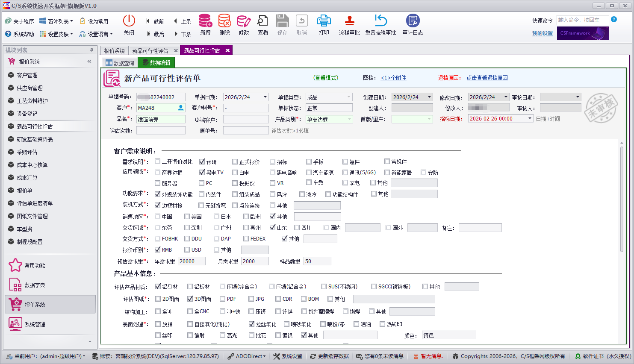Image resolution: width=634 pixels, height=364 pixels.
Task: Uncheck the 预研 checkbox
Action: point(202,161)
